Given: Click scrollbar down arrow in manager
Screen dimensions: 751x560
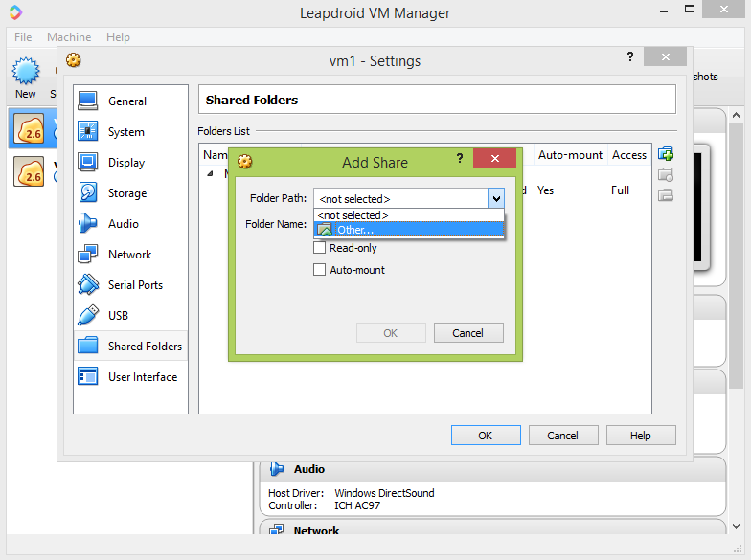Looking at the screenshot, I should coord(736,526).
